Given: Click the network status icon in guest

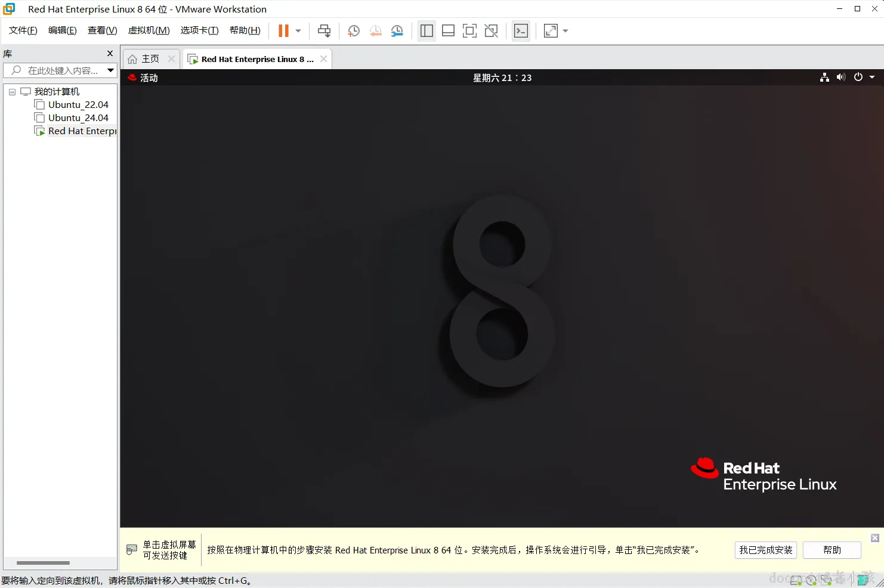Looking at the screenshot, I should click(824, 77).
